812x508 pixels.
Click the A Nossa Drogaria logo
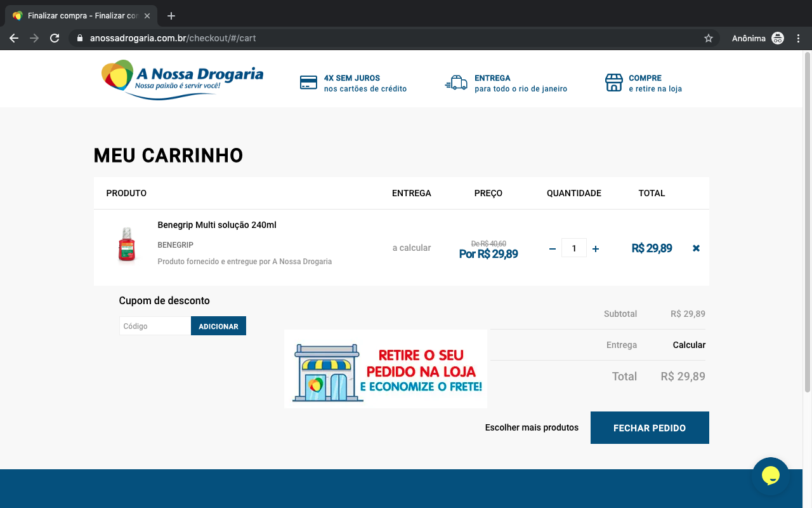182,79
